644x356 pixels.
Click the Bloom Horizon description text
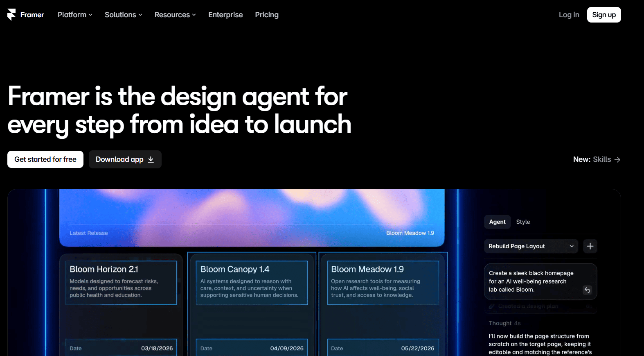coord(114,288)
